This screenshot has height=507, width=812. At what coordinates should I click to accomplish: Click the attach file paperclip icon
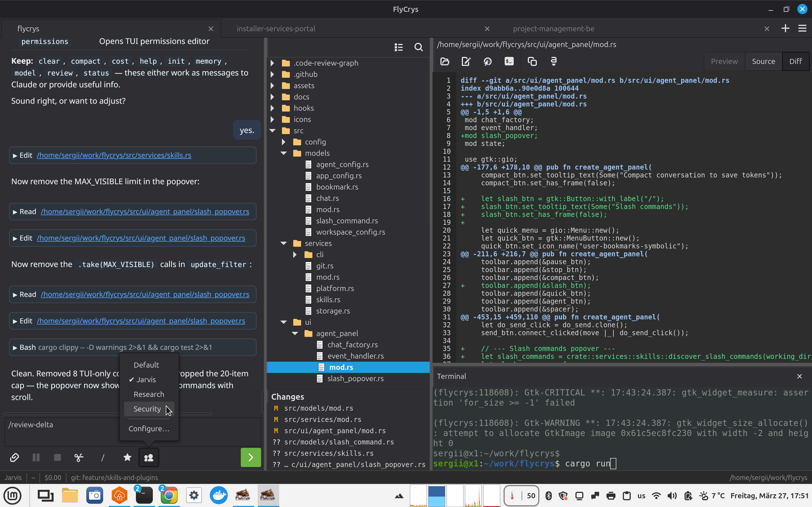pyautogui.click(x=14, y=457)
